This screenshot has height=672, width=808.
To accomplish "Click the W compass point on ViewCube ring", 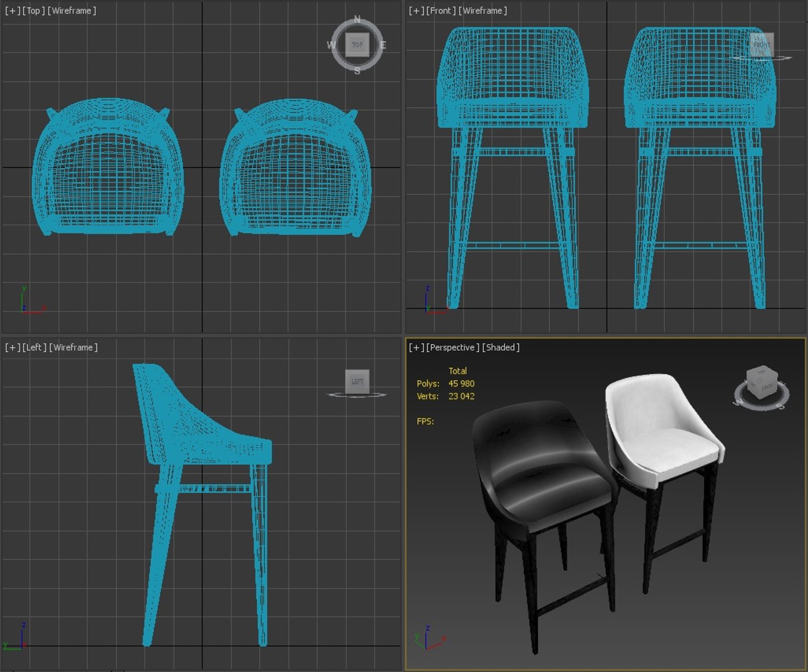I will tap(331, 45).
